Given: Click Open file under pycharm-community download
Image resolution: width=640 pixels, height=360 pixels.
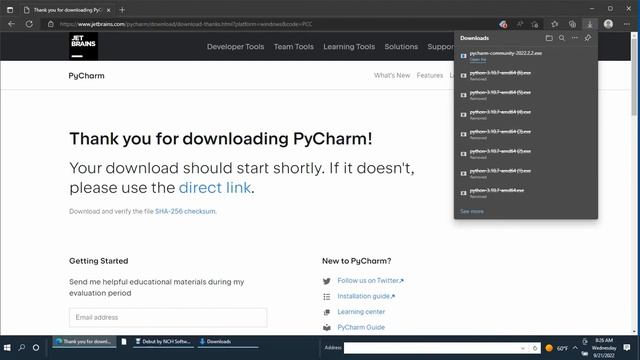Looking at the screenshot, I should click(x=478, y=60).
